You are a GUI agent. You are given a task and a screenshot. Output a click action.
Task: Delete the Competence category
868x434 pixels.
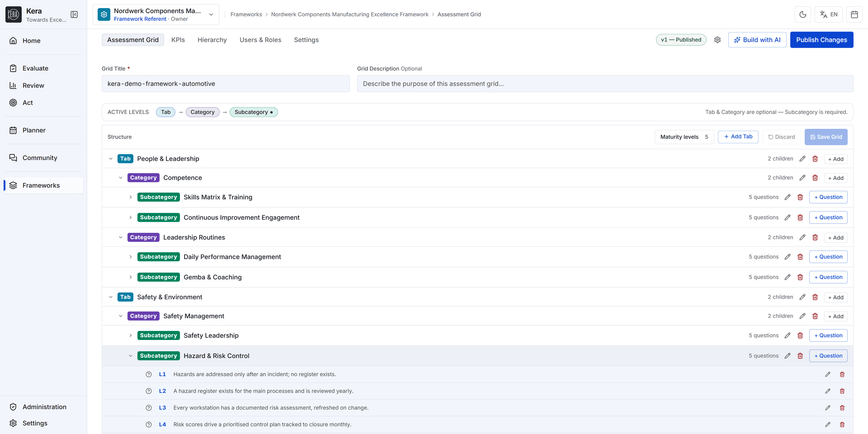815,178
